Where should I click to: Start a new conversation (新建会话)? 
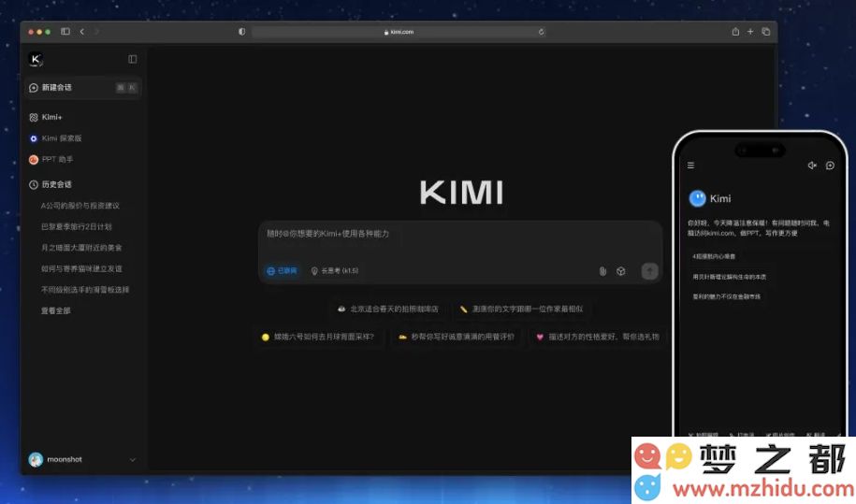click(83, 87)
